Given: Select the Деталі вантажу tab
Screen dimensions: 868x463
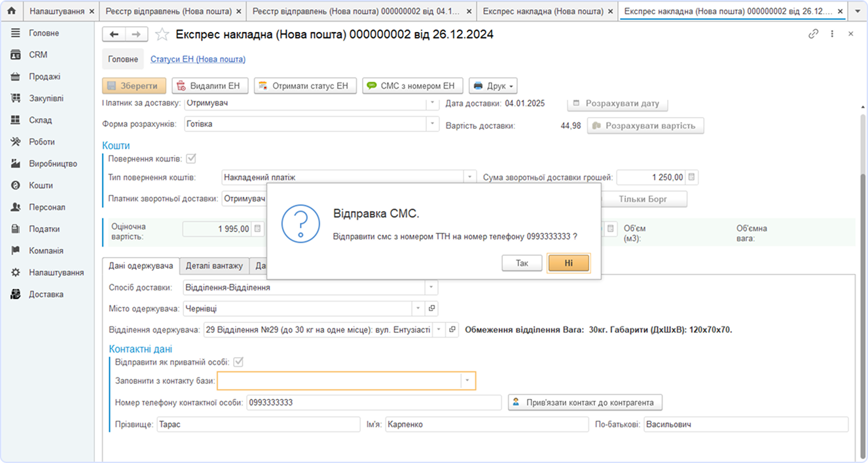Looking at the screenshot, I should click(x=214, y=266).
